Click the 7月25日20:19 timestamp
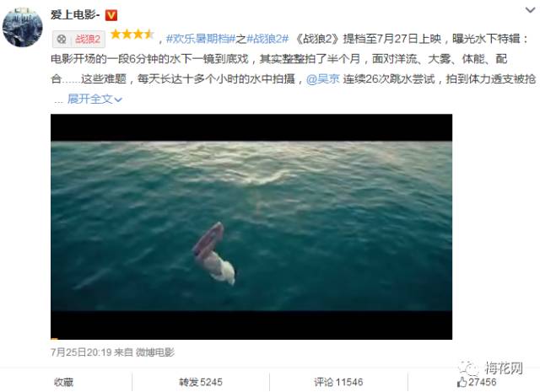 pyautogui.click(x=81, y=352)
